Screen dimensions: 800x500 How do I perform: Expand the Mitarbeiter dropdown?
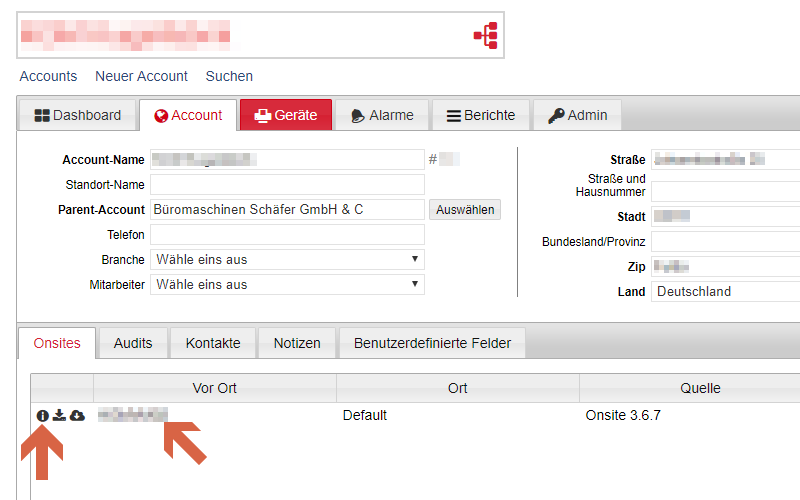coord(287,285)
